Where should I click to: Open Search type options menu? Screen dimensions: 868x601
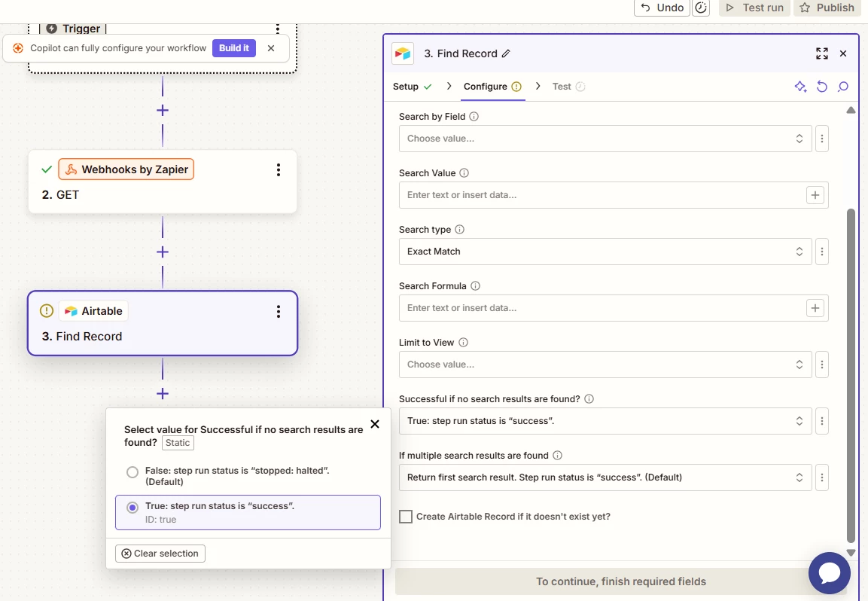[x=822, y=252]
